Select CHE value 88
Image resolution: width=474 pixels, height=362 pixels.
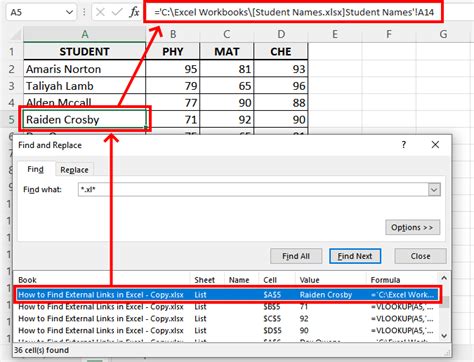click(x=281, y=103)
